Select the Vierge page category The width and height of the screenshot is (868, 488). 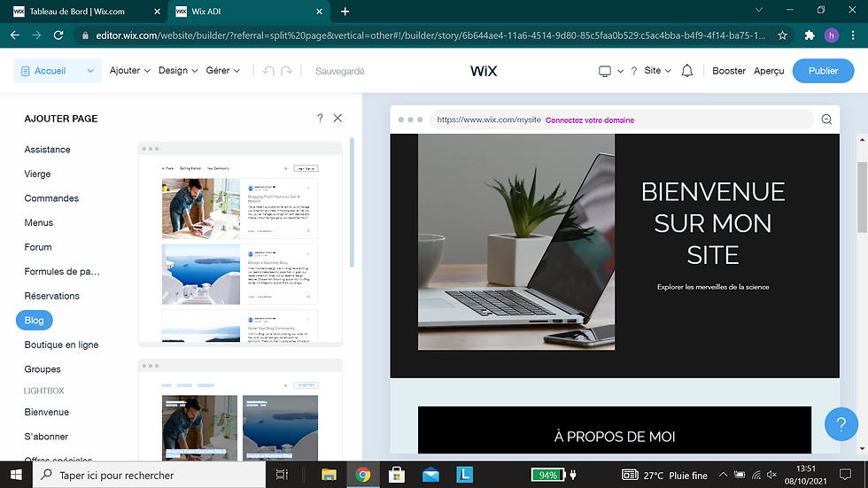[37, 174]
